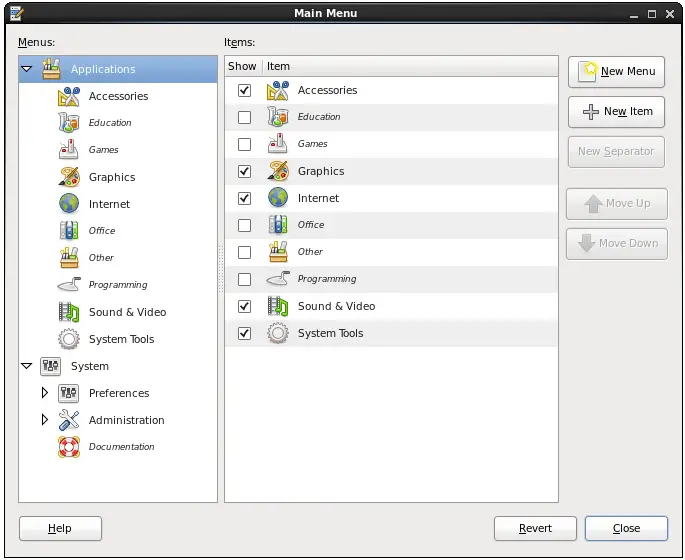Click the System Tools gear icon in Menus tree
Image resolution: width=685 pixels, height=560 pixels.
69,339
